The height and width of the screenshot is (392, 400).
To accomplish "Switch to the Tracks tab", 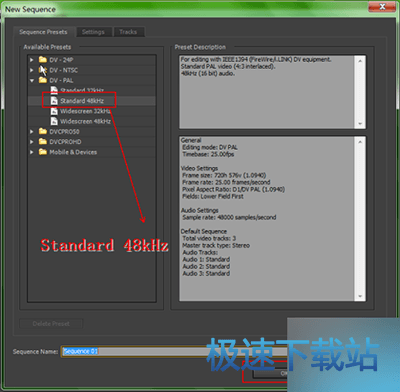I will pos(128,32).
